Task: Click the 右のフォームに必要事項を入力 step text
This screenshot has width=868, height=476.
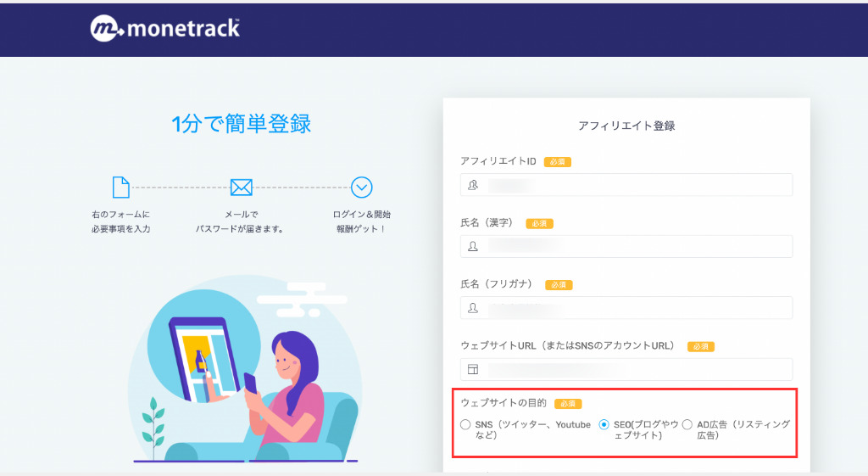Action: (x=120, y=221)
